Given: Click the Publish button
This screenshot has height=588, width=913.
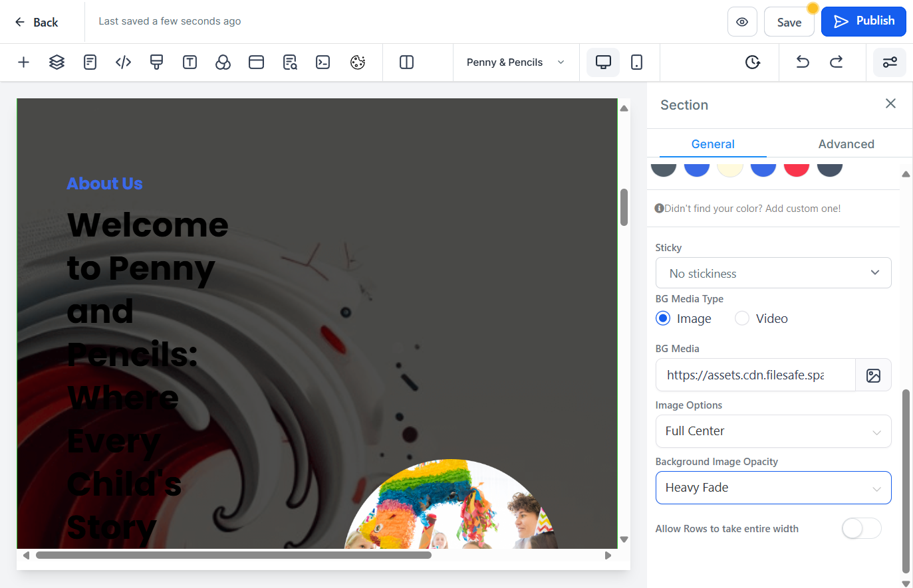Looking at the screenshot, I should pyautogui.click(x=864, y=21).
